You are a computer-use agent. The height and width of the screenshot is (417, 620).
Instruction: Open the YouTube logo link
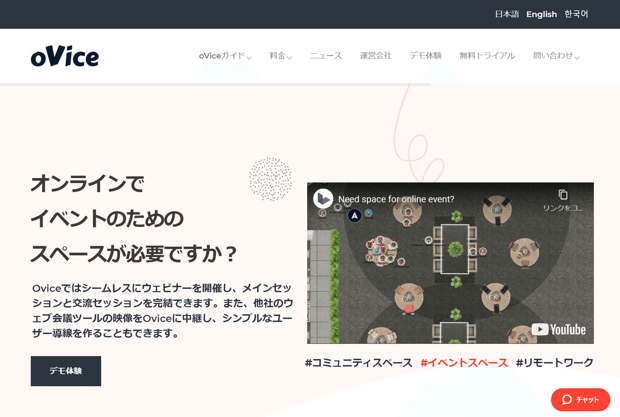(x=559, y=329)
